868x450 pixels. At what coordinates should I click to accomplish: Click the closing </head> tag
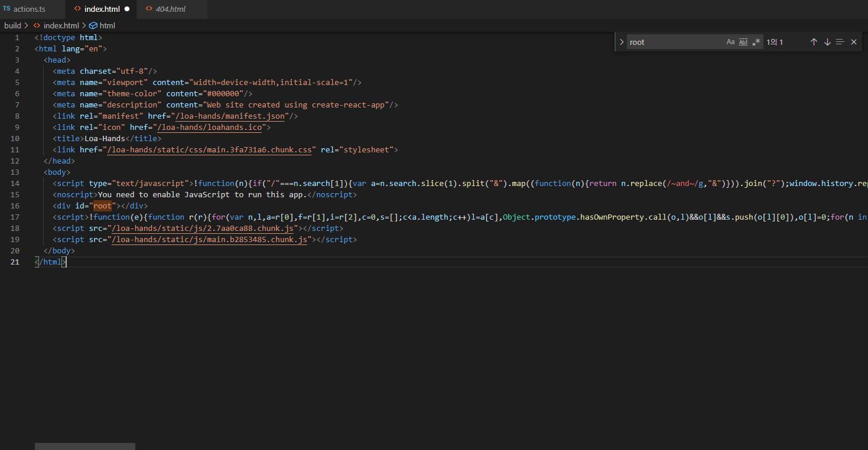(59, 161)
